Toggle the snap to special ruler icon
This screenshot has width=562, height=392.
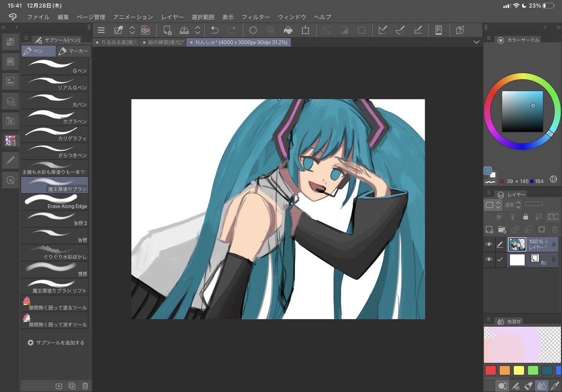click(400, 30)
